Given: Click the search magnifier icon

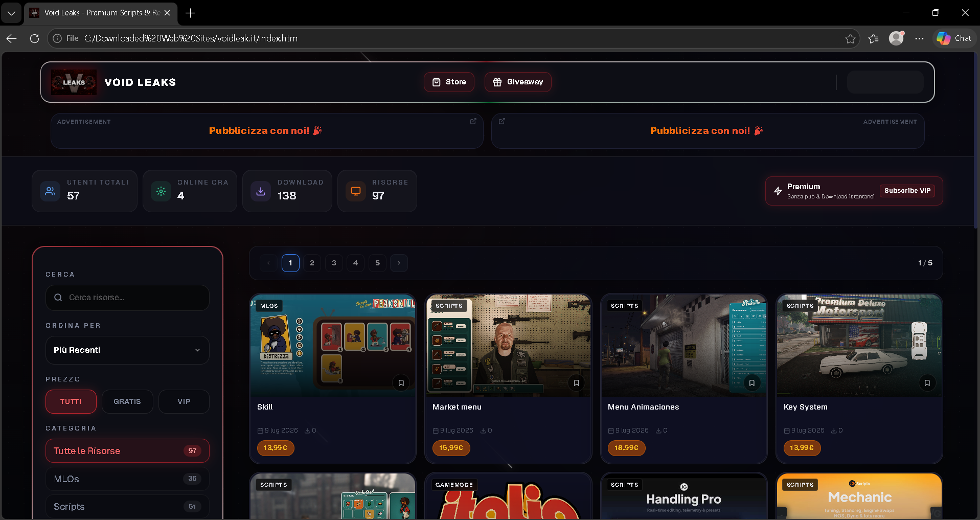Looking at the screenshot, I should [x=58, y=298].
